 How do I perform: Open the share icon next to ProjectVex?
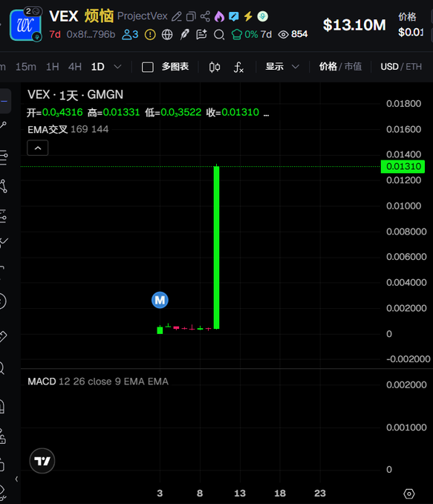(x=205, y=16)
